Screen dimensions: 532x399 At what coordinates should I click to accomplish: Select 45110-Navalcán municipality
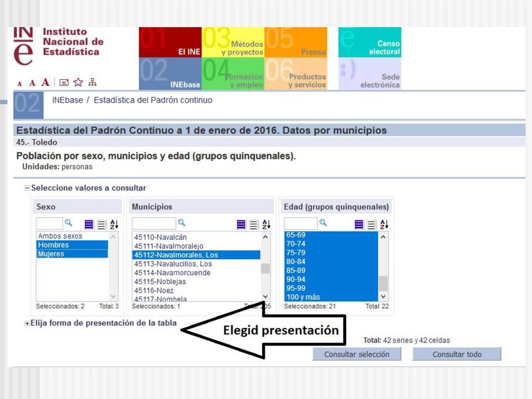(196, 237)
